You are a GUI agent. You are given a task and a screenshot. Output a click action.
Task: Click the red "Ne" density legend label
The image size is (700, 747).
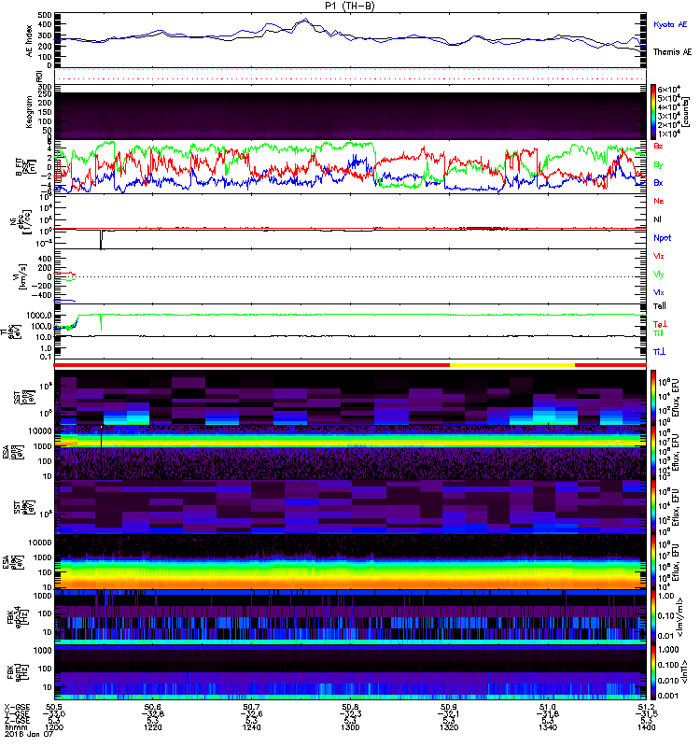pos(658,201)
